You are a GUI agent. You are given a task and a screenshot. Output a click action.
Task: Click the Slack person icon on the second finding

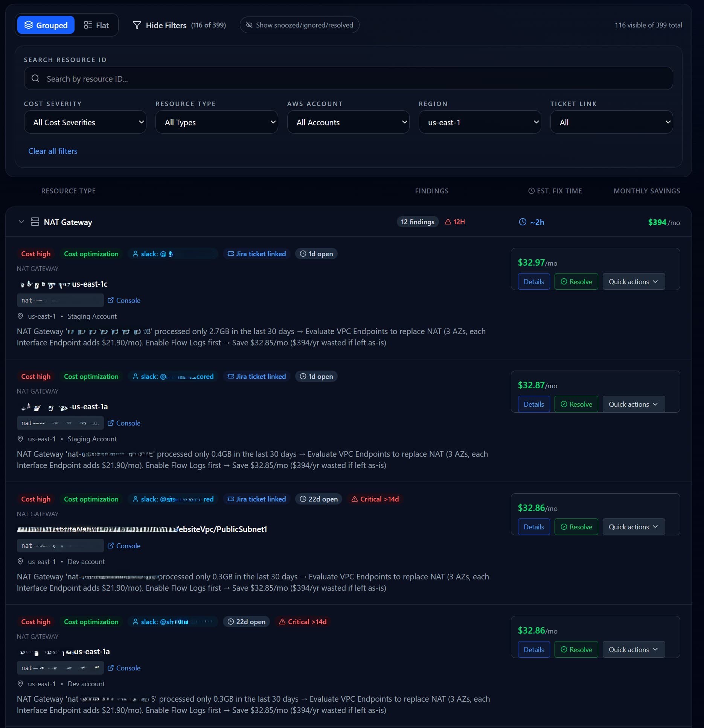(136, 376)
